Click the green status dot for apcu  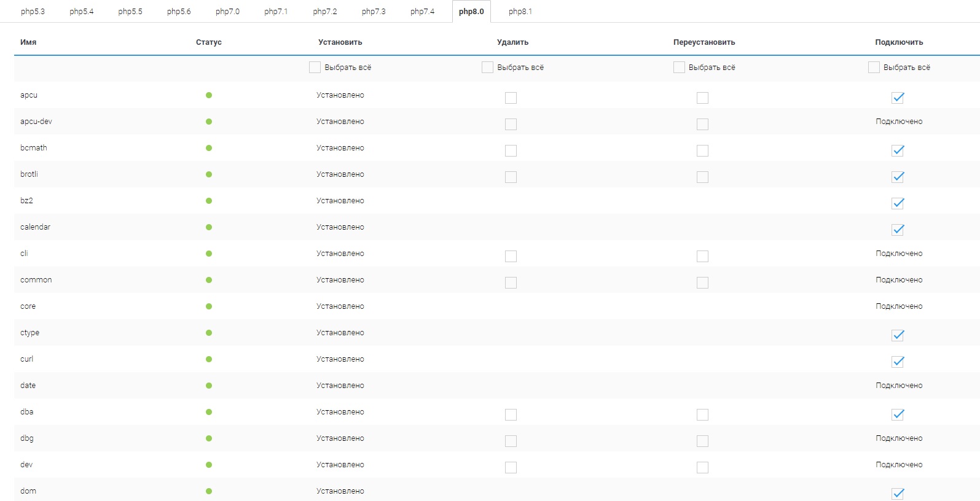[x=209, y=95]
